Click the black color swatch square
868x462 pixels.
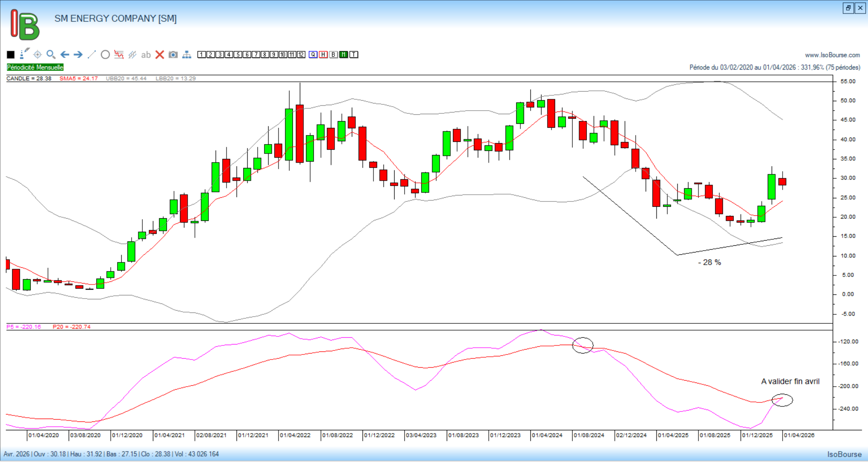point(11,55)
